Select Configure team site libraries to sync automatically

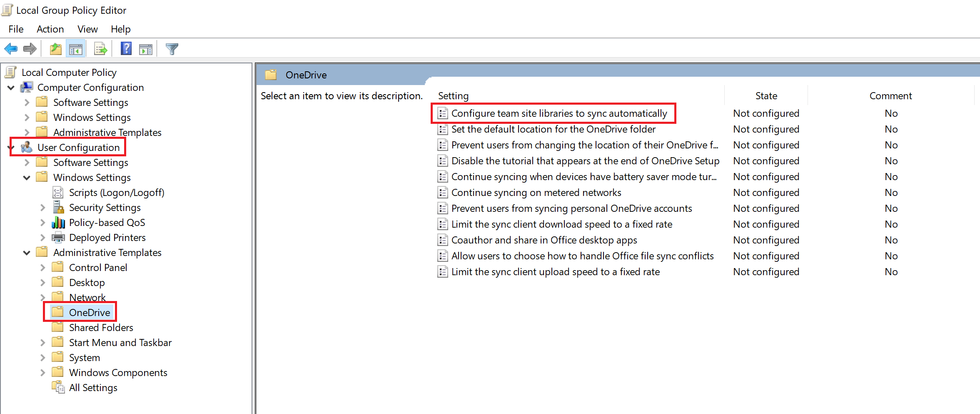click(x=559, y=113)
